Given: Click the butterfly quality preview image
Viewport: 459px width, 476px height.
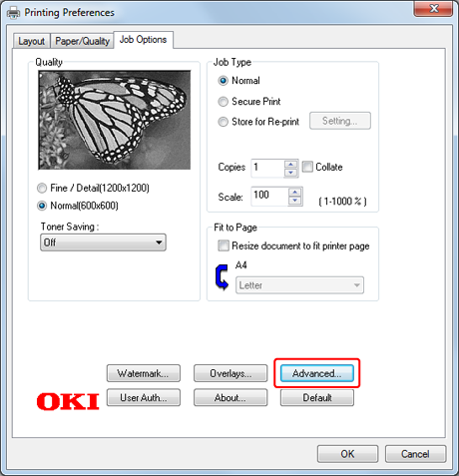Looking at the screenshot, I should click(x=115, y=120).
